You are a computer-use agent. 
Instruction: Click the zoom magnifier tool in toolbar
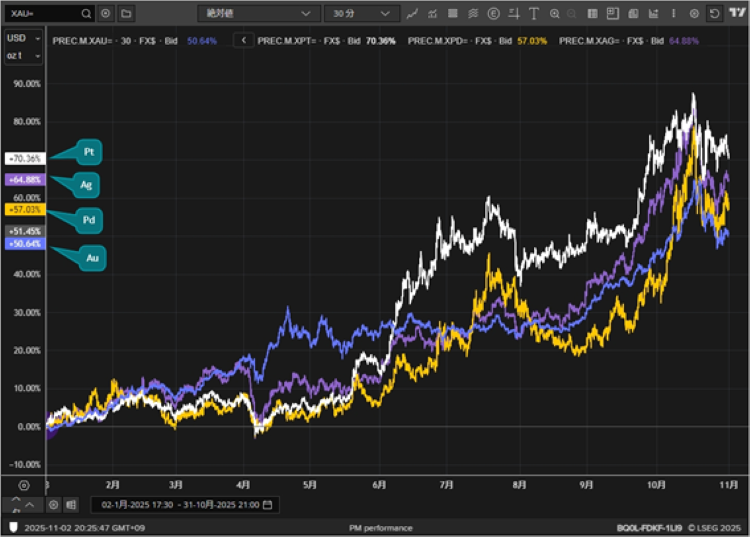(x=555, y=14)
